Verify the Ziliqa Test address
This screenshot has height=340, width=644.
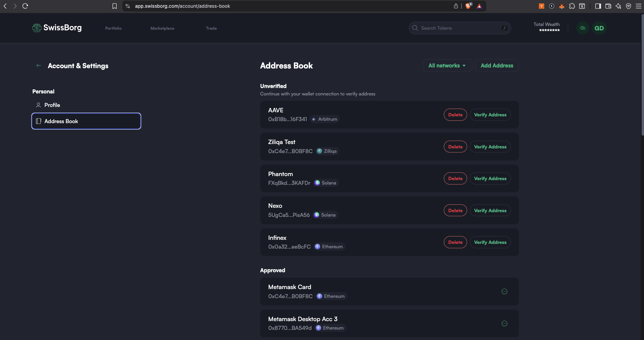[490, 147]
